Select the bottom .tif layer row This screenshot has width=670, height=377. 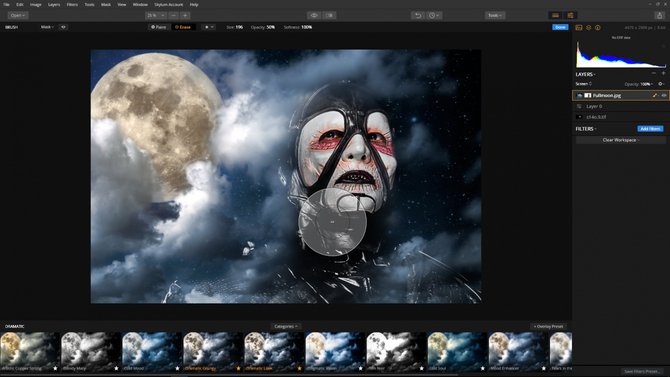(620, 117)
